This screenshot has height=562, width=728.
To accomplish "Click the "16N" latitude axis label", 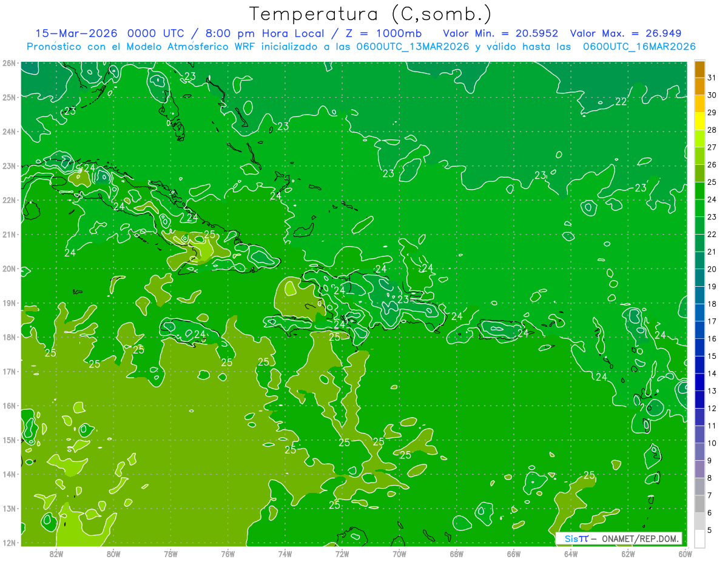I will coord(8,406).
